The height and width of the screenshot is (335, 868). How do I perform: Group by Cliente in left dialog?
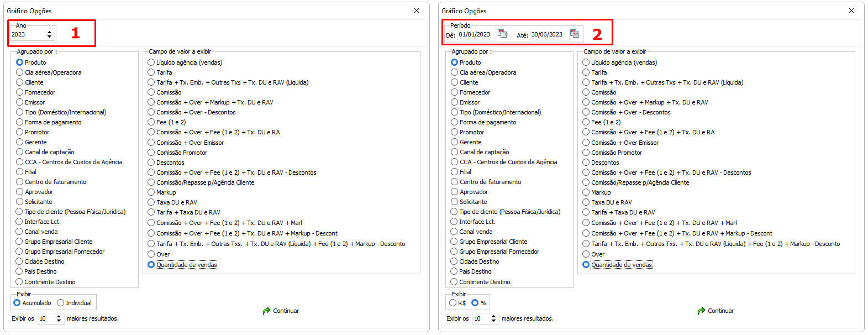(x=30, y=82)
